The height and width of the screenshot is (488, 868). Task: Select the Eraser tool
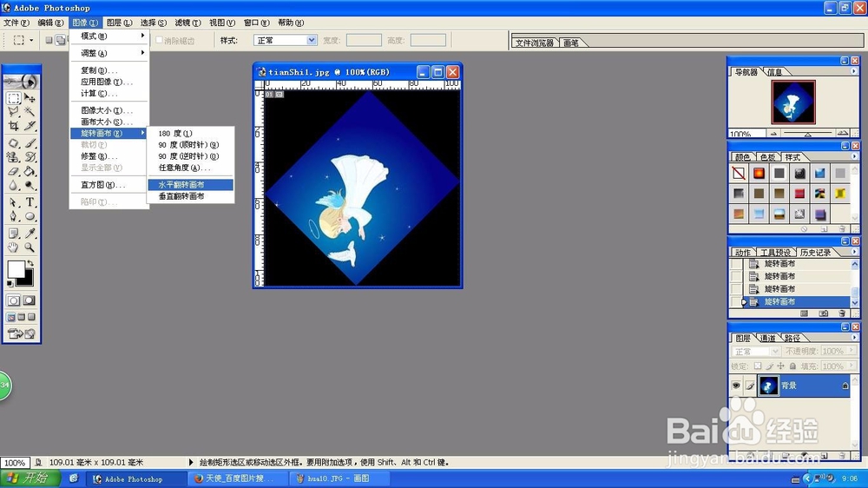point(14,171)
